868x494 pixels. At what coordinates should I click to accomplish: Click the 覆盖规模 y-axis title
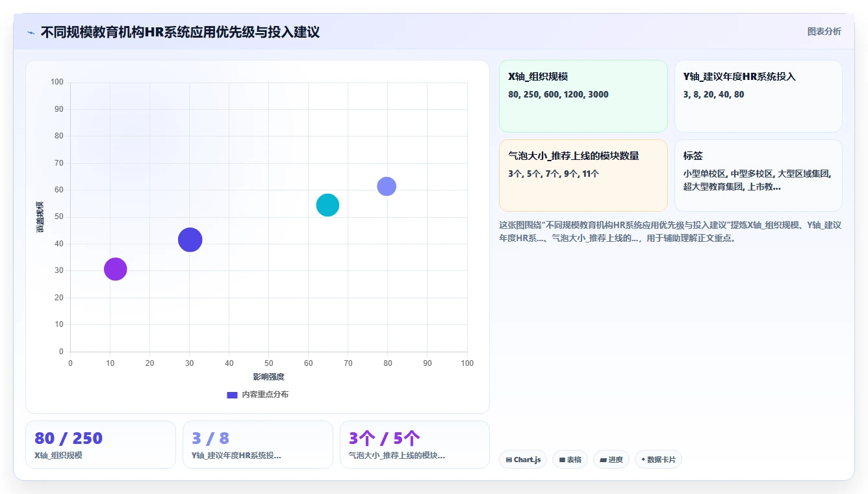tap(40, 216)
